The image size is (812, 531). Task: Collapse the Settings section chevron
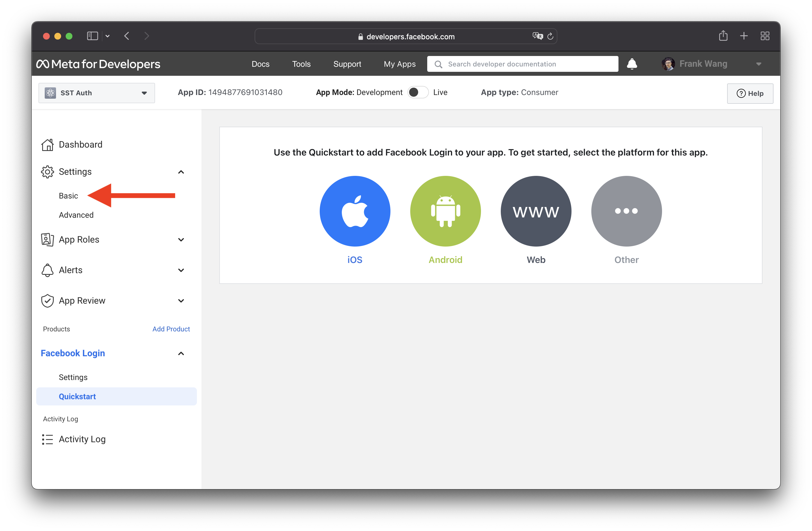coord(181,172)
